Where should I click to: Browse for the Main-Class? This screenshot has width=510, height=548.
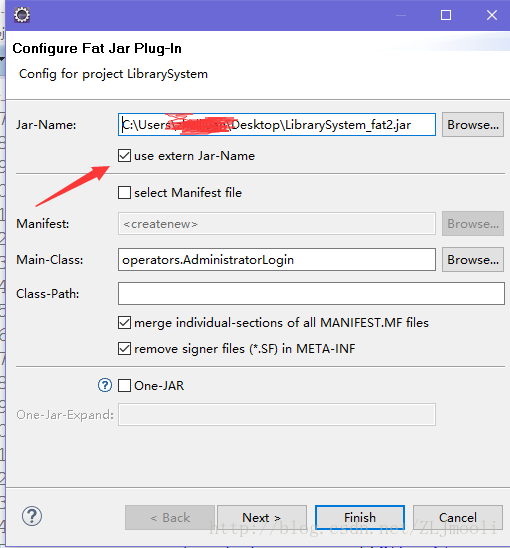coord(473,260)
